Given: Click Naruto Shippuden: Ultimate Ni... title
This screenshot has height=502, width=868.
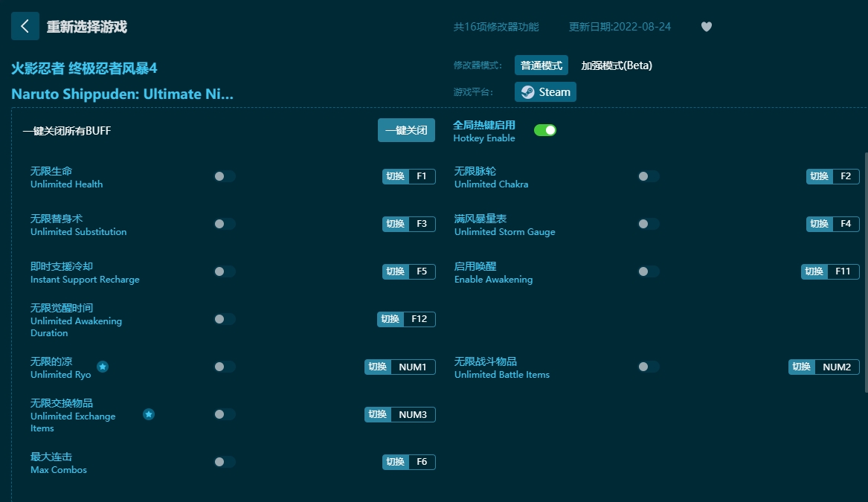Looking at the screenshot, I should pos(122,94).
